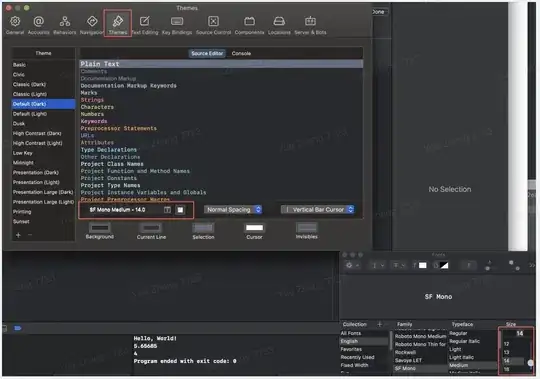This screenshot has width=540, height=379.
Task: Open the Key Bindings preferences icon
Action: [177, 25]
